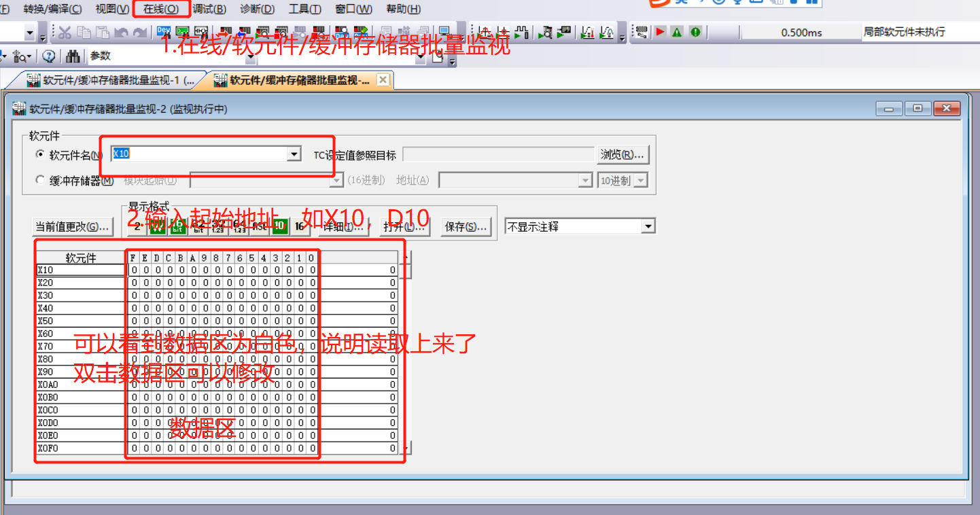Click the Write to PLC red-arrow icon

(x=226, y=32)
